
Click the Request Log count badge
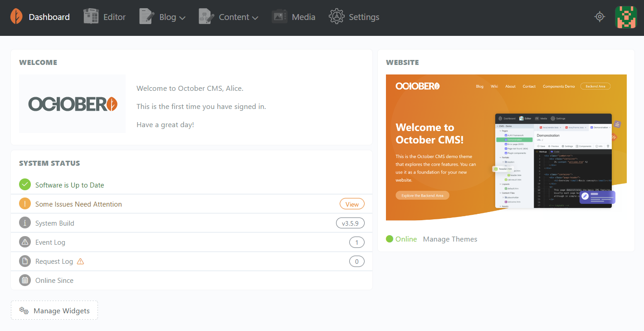(357, 262)
